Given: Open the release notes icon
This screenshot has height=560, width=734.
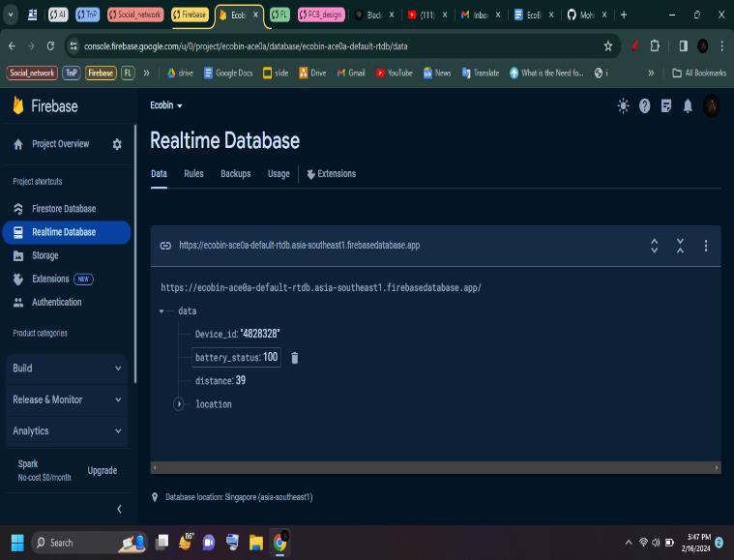Looking at the screenshot, I should pyautogui.click(x=666, y=105).
